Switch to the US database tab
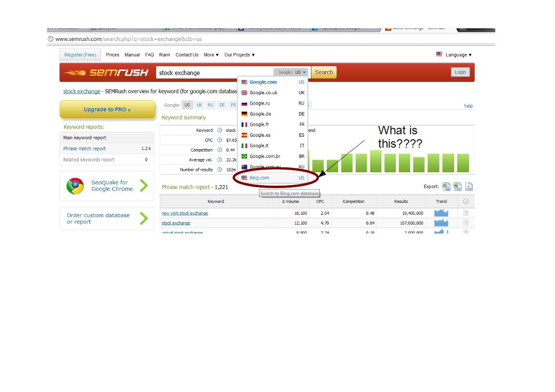Viewport: 555px width, 392px height. (187, 105)
